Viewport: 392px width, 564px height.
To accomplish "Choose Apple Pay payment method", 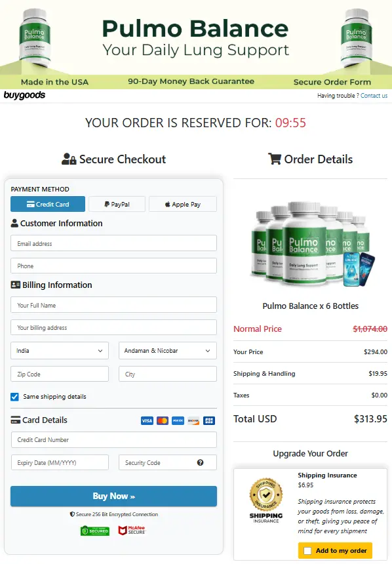I will 183,204.
